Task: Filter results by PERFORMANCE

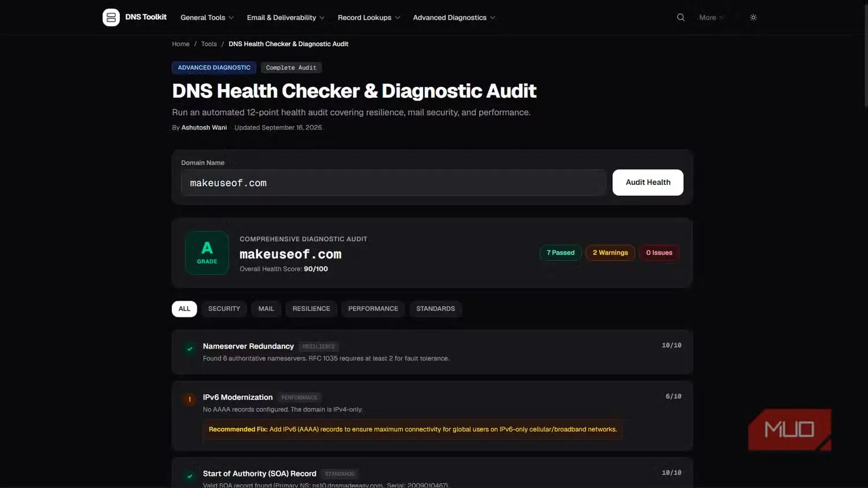Action: [x=373, y=309]
